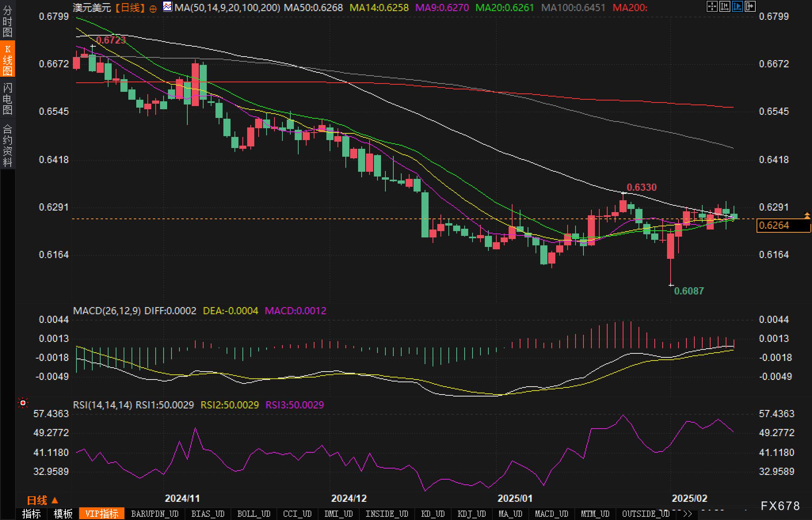Click the orange 0.6264 price label

pyautogui.click(x=783, y=226)
